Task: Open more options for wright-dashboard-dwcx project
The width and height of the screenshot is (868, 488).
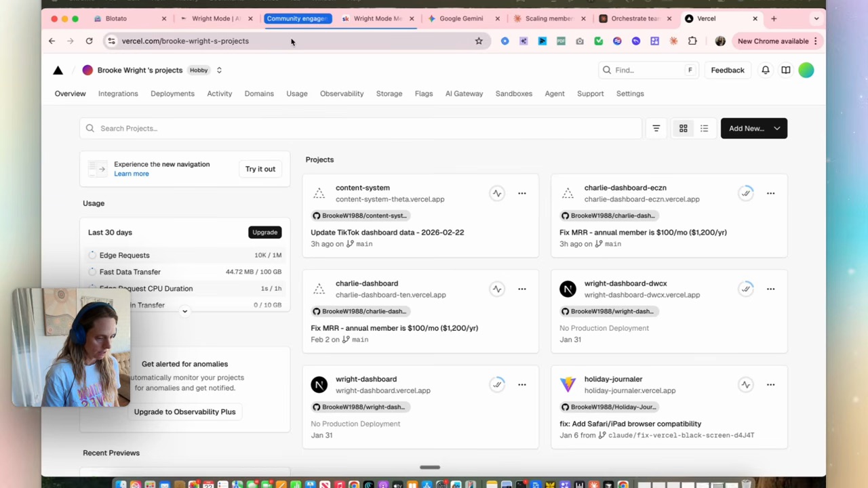Action: pyautogui.click(x=771, y=289)
